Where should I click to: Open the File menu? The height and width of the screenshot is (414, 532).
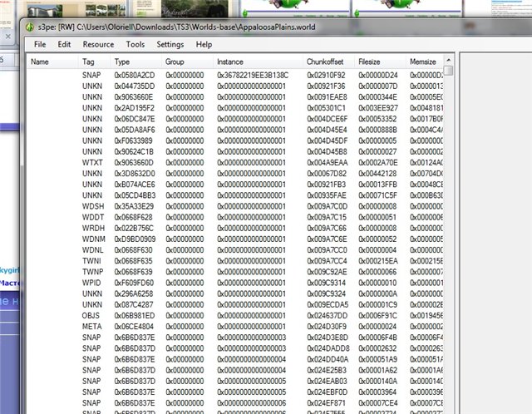(40, 44)
